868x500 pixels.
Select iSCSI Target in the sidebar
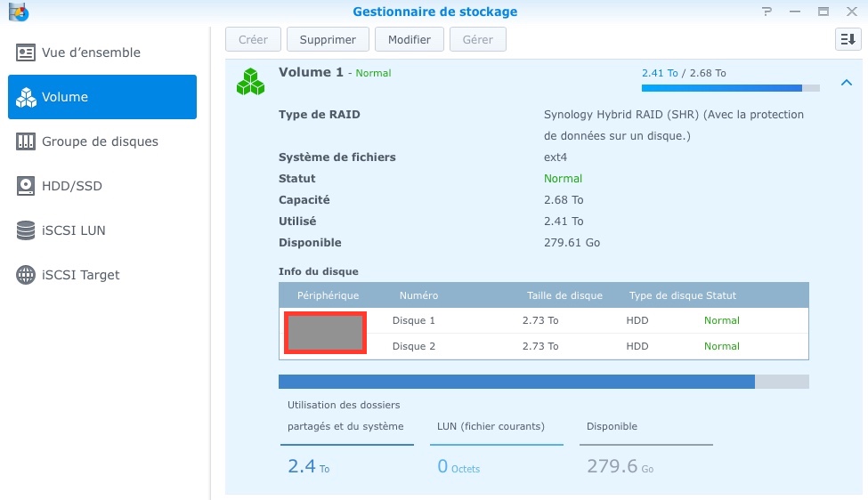pos(80,275)
